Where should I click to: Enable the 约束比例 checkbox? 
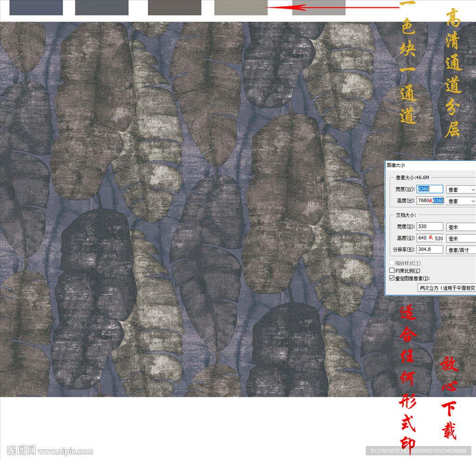click(x=392, y=270)
